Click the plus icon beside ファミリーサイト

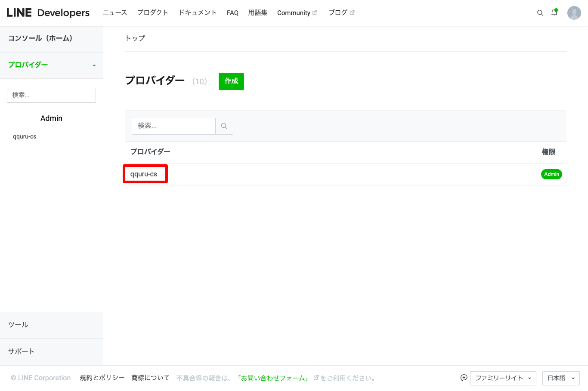click(x=464, y=378)
